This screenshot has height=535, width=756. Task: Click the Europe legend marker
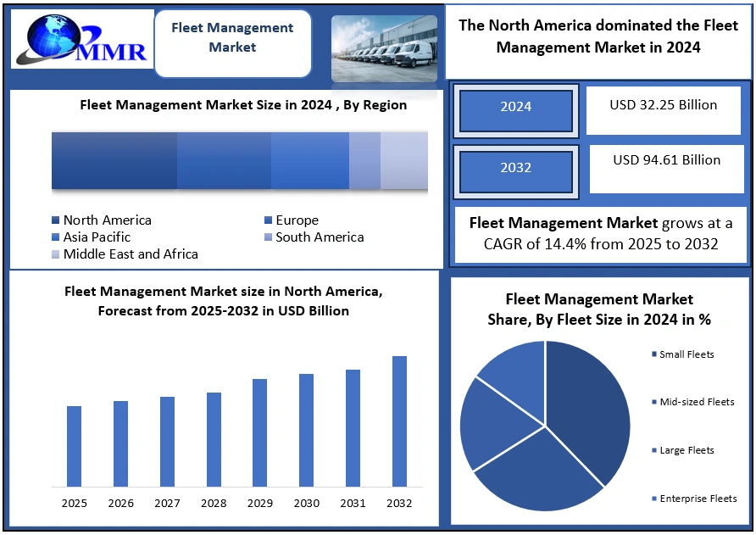tap(268, 221)
